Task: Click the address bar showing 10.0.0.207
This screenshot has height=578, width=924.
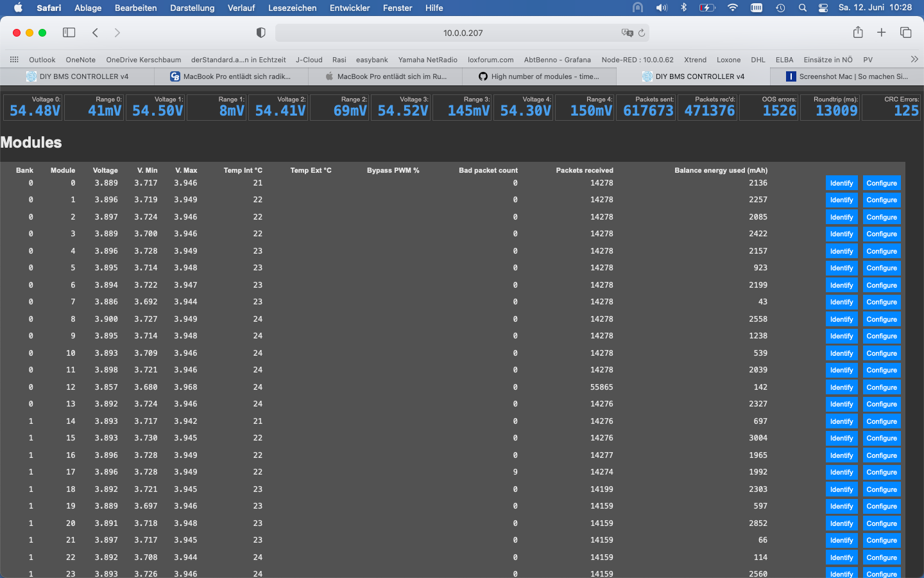Action: click(x=463, y=33)
